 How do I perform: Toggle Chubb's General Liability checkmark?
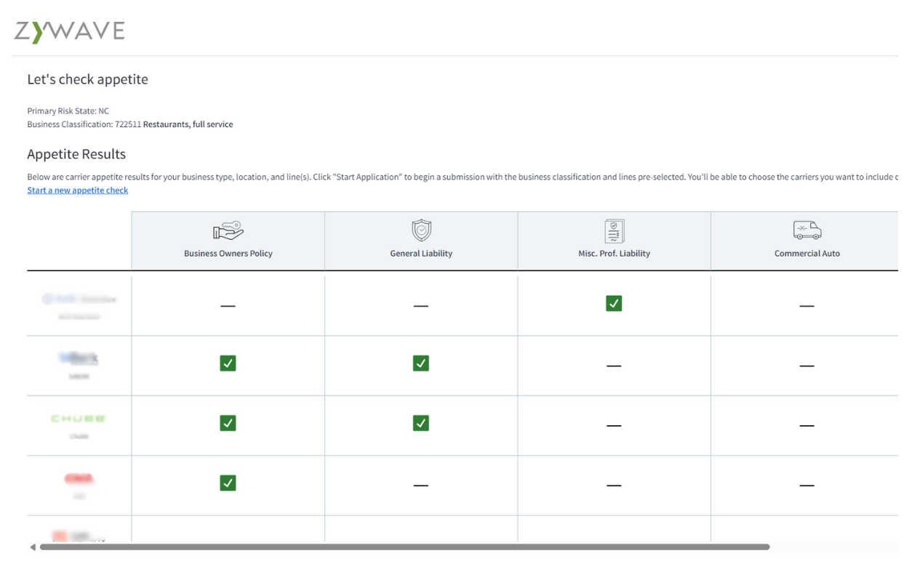click(420, 423)
